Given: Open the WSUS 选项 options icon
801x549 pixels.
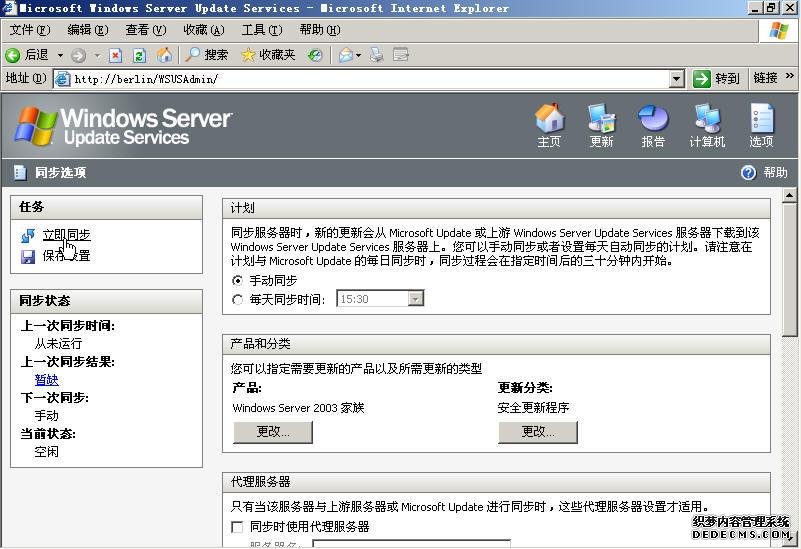Looking at the screenshot, I should point(762,126).
